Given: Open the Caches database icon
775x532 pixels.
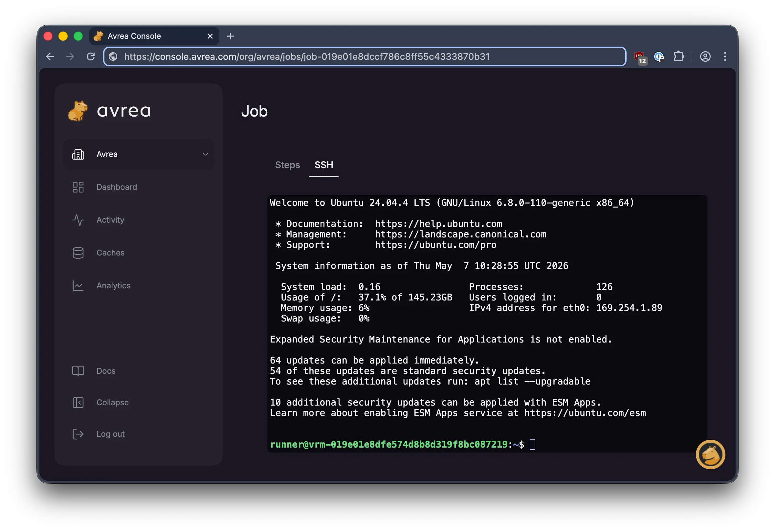Looking at the screenshot, I should pos(78,253).
